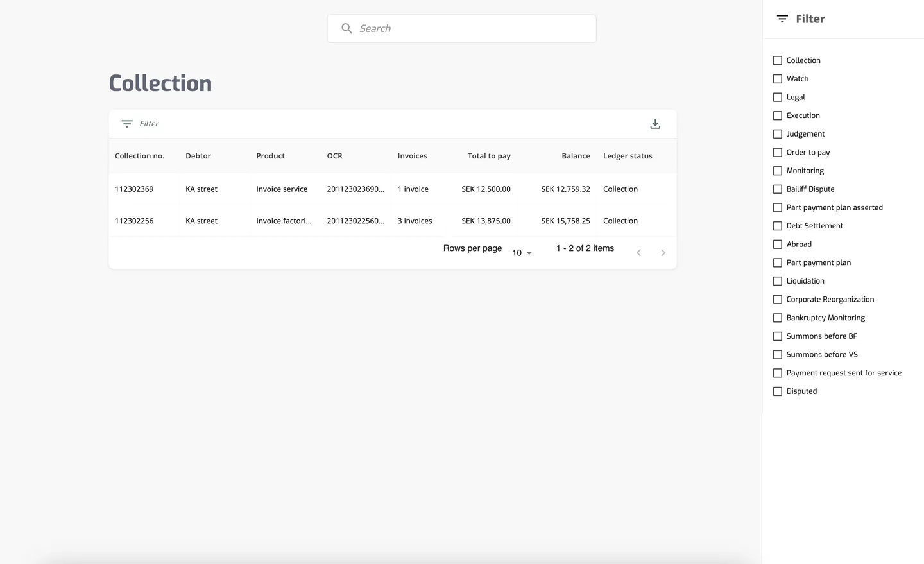The image size is (924, 564).
Task: Go to the previous page of results
Action: click(638, 253)
